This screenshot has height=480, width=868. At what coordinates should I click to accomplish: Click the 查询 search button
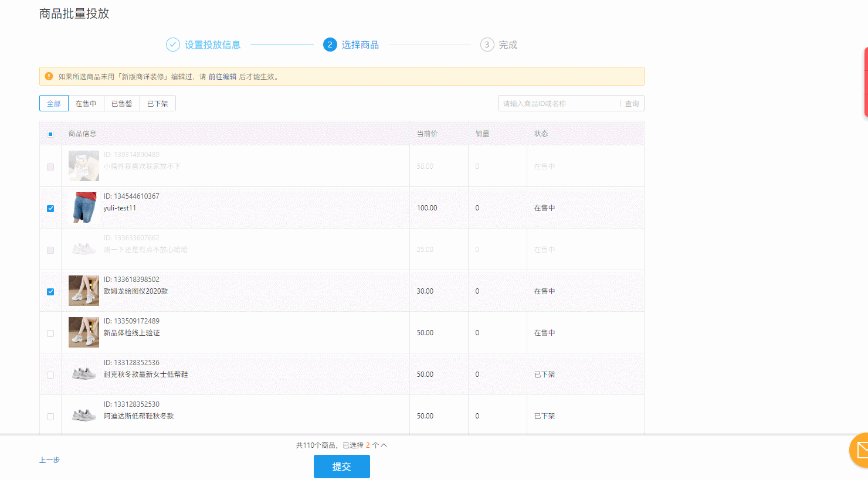[632, 103]
